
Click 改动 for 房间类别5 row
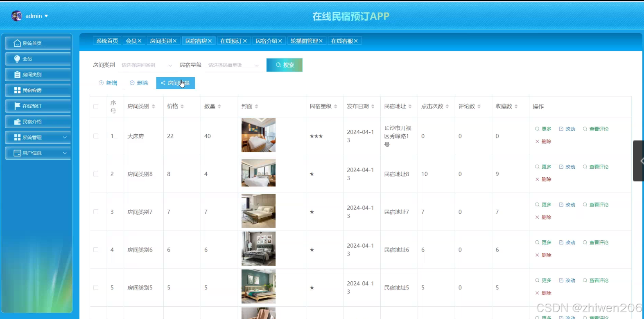pyautogui.click(x=567, y=281)
